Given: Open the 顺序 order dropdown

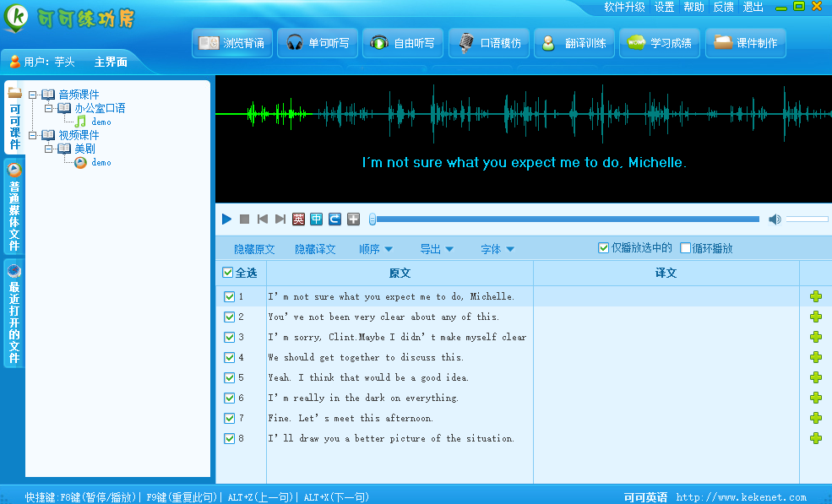Looking at the screenshot, I should pyautogui.click(x=375, y=249).
